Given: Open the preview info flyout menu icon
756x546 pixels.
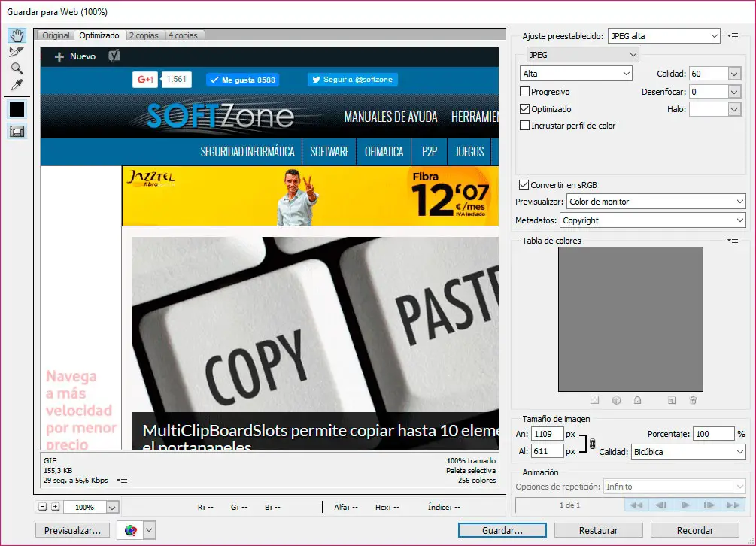Looking at the screenshot, I should (x=122, y=480).
